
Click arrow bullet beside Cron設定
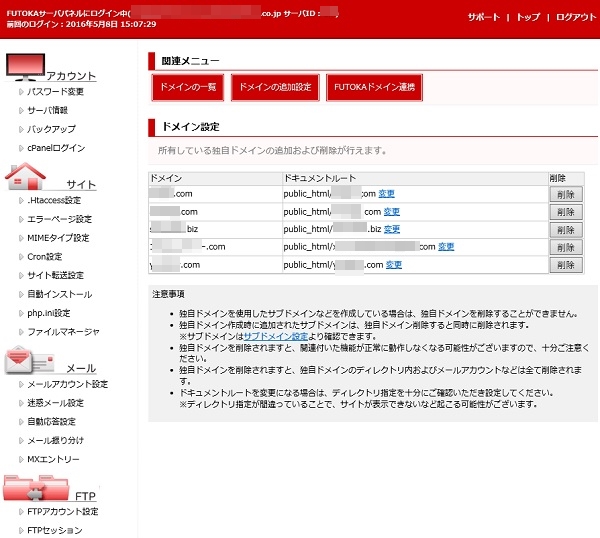pyautogui.click(x=21, y=257)
